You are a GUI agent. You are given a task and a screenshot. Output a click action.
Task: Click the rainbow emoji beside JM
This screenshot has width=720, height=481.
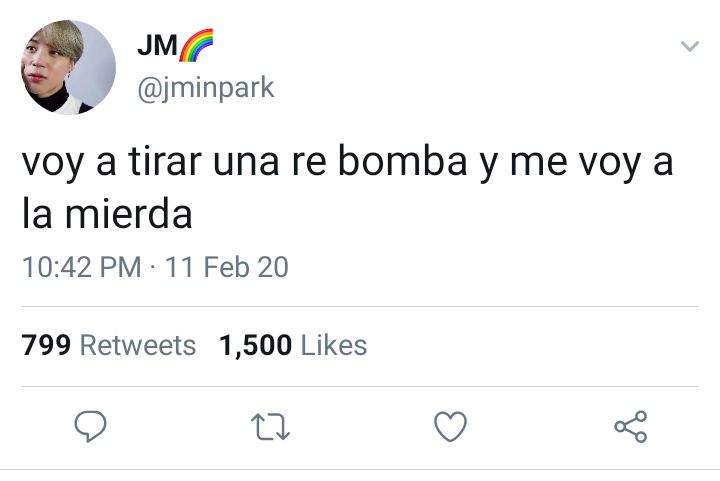click(196, 45)
